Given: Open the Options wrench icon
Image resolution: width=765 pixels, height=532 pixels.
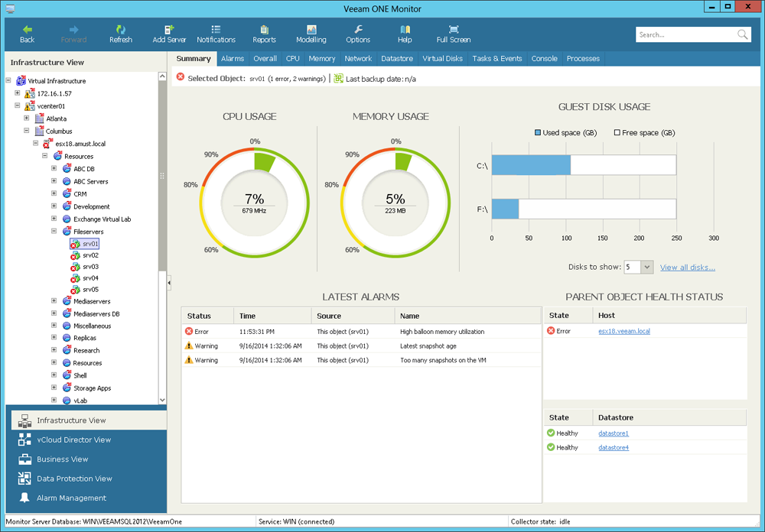Looking at the screenshot, I should tap(358, 30).
